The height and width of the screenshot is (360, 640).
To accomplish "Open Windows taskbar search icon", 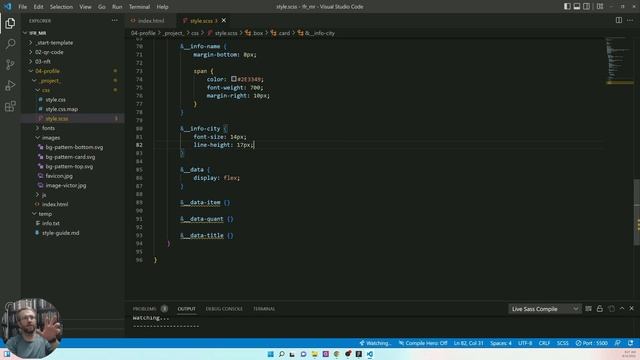I will 281,354.
